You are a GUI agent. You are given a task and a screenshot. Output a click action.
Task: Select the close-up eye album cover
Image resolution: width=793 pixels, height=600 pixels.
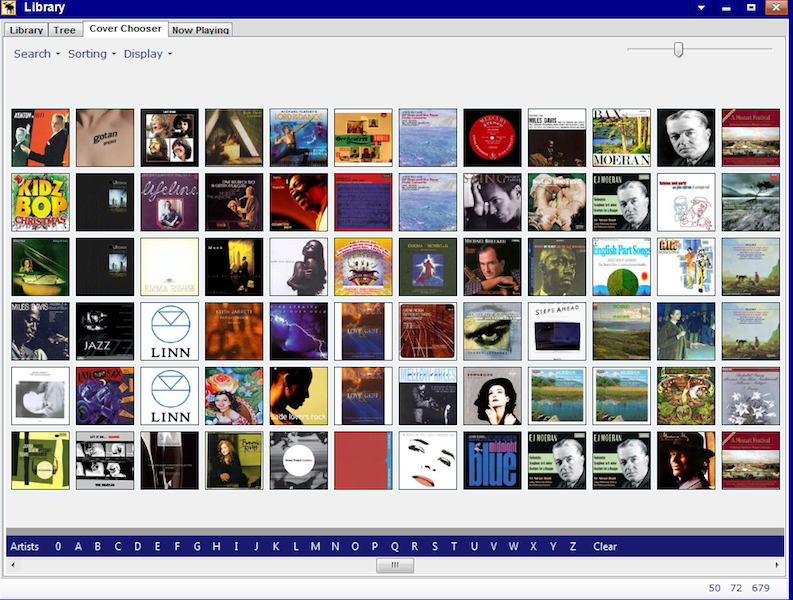(492, 331)
